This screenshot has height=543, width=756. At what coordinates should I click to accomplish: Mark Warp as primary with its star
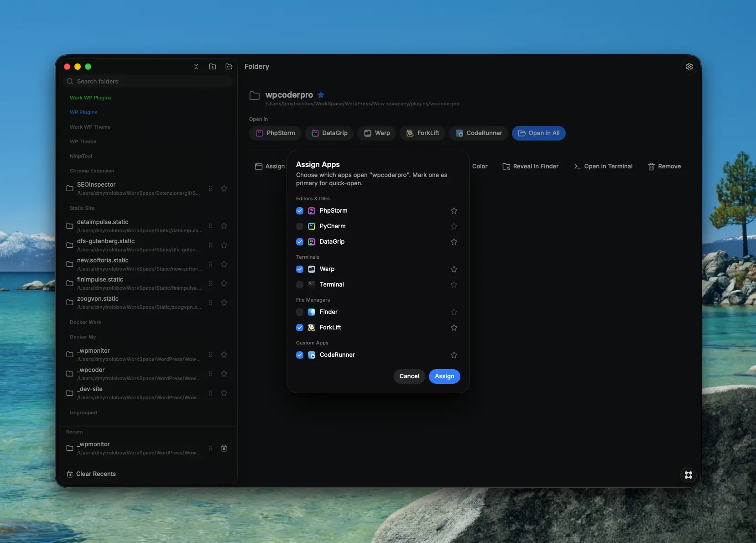[454, 269]
